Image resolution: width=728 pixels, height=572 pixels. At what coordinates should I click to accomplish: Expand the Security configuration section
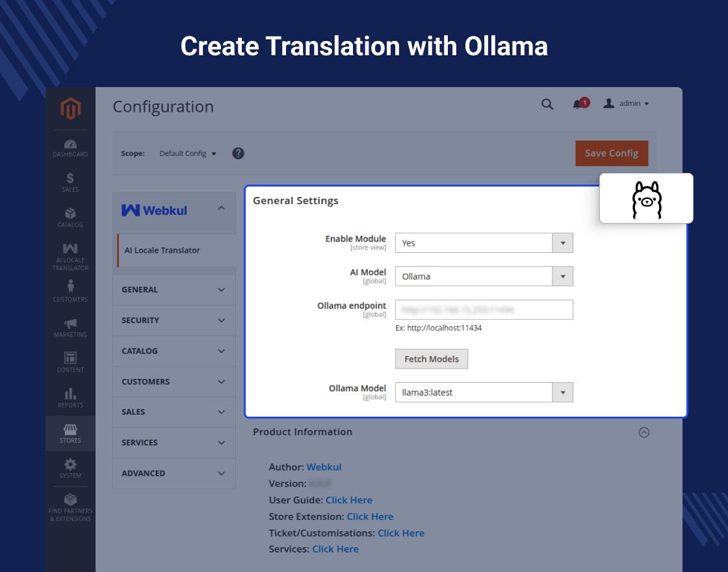click(174, 320)
